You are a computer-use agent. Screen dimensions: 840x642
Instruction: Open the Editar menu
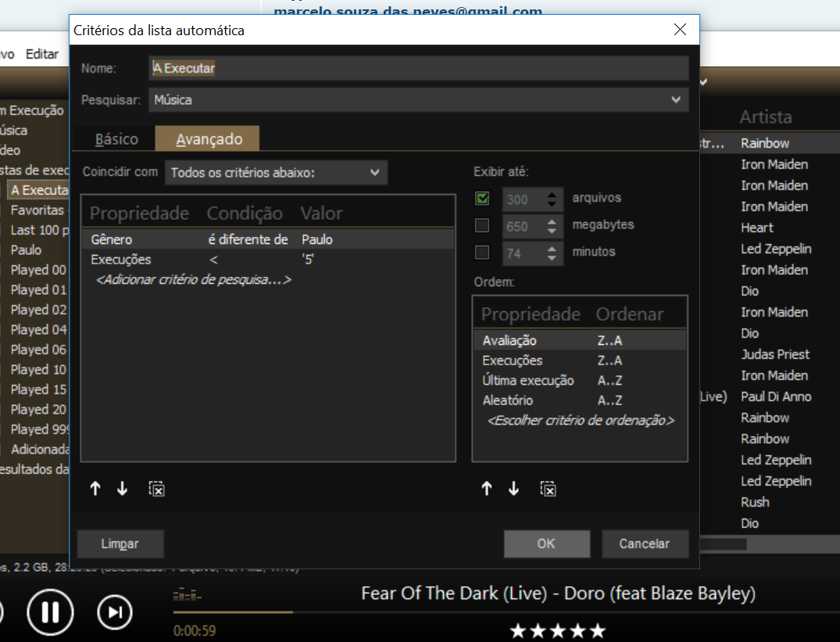(x=41, y=54)
